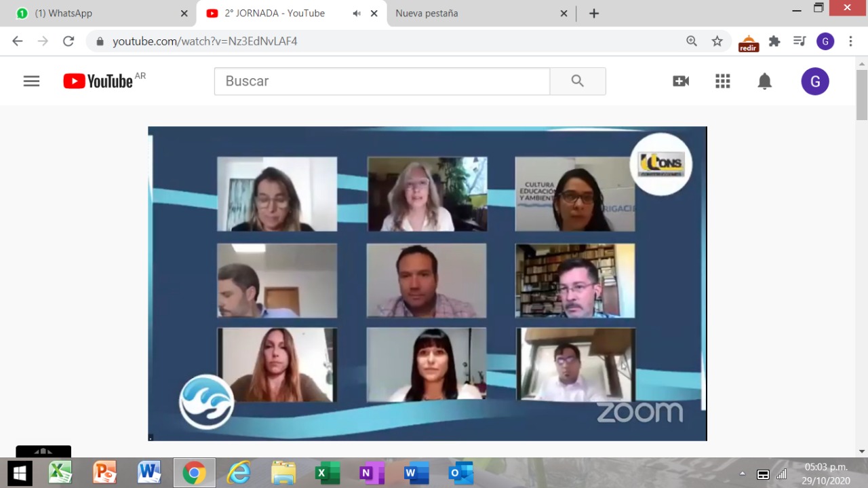Reload the current page
The image size is (868, 488).
pyautogui.click(x=68, y=41)
